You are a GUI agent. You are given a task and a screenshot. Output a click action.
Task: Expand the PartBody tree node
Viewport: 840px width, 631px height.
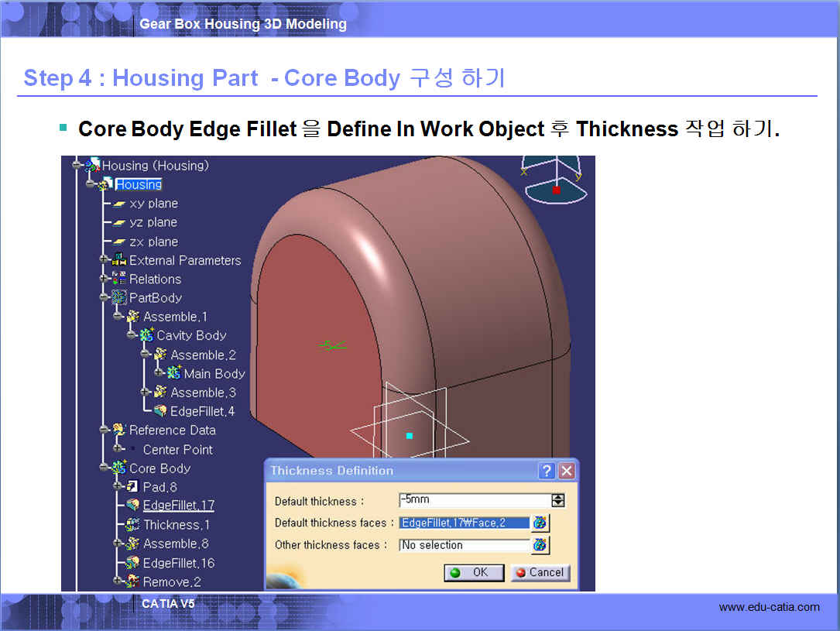click(105, 298)
